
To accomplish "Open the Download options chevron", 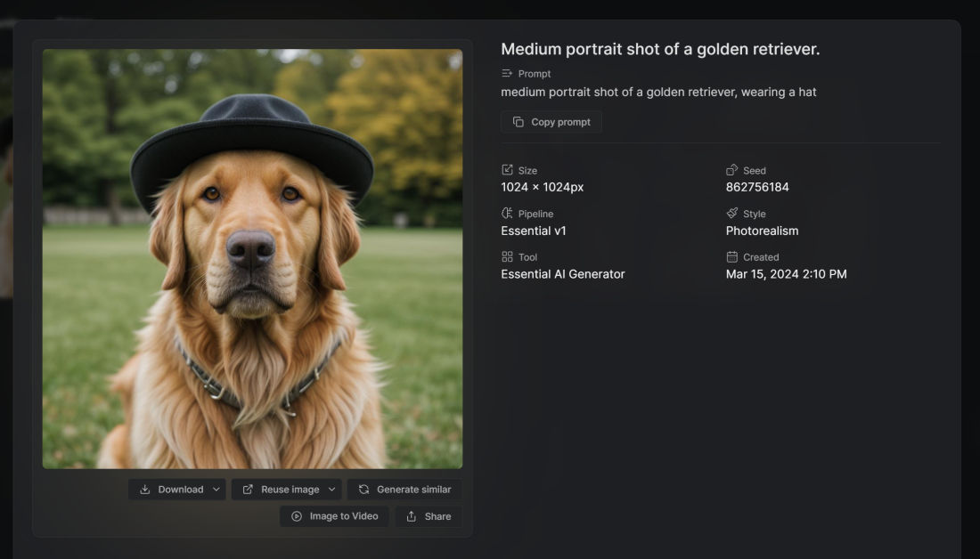I will click(x=215, y=489).
